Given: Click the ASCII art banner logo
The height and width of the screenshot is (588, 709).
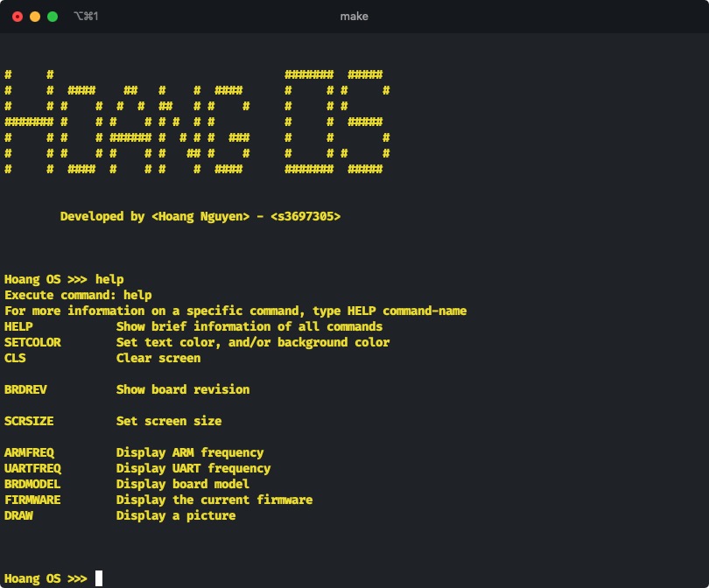Looking at the screenshot, I should [x=197, y=122].
